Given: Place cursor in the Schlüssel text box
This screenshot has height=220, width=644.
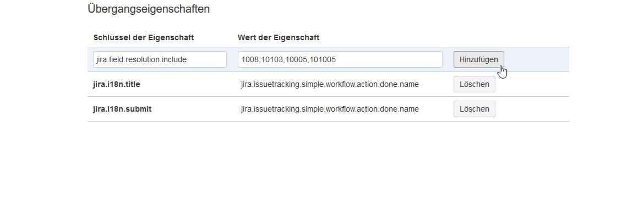Looking at the screenshot, I should 160,59.
